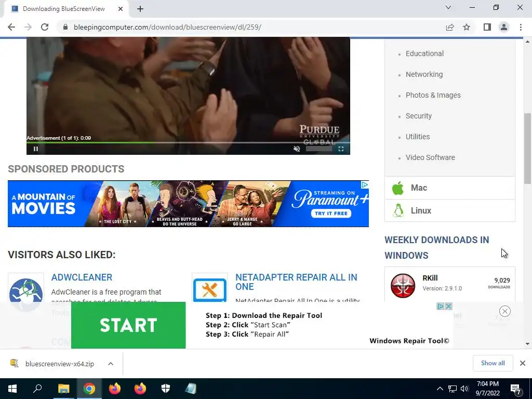This screenshot has width=532, height=399.
Task: Click the Apple logo icon
Action: point(398,188)
